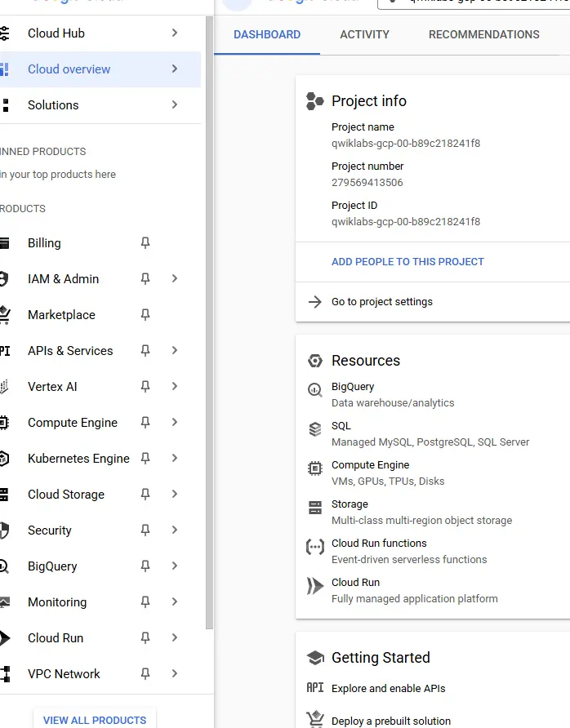Click the SQL stacked layers icon
The width and height of the screenshot is (570, 728).
point(315,429)
